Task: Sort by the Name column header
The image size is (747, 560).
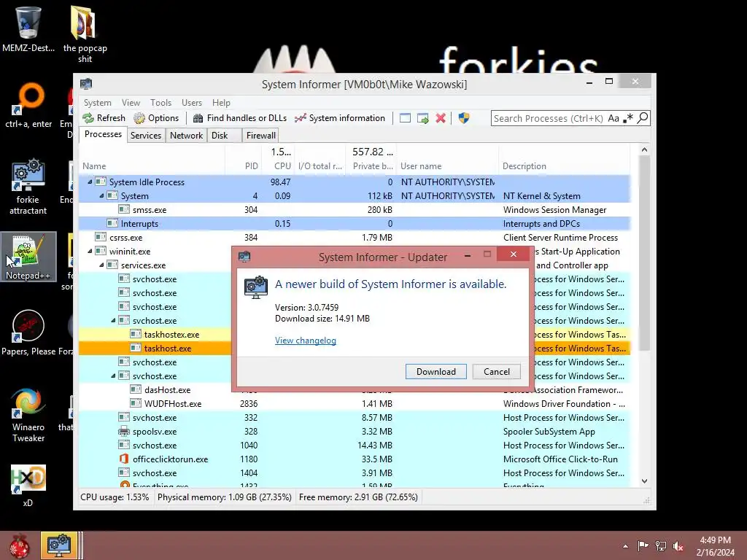Action: click(152, 166)
